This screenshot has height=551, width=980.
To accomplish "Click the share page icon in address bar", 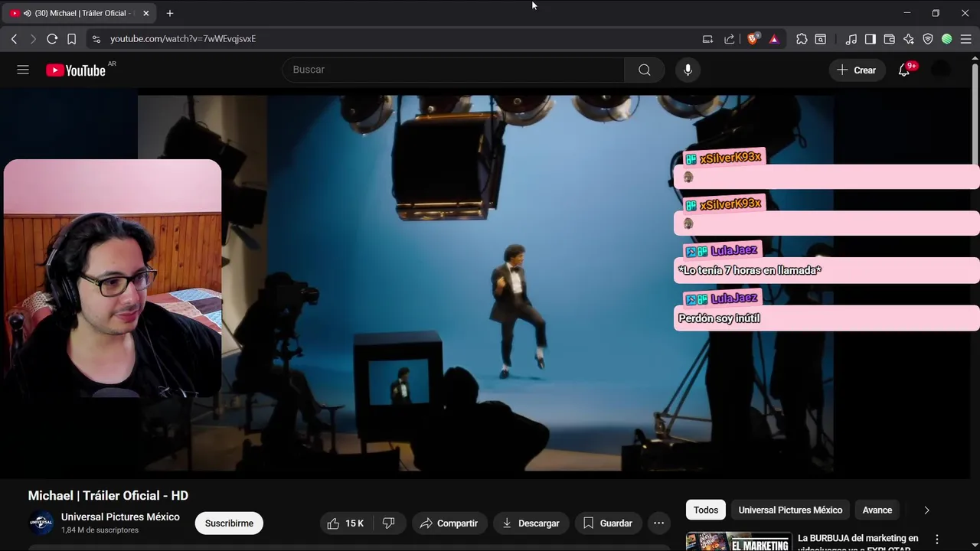I will coord(729,38).
